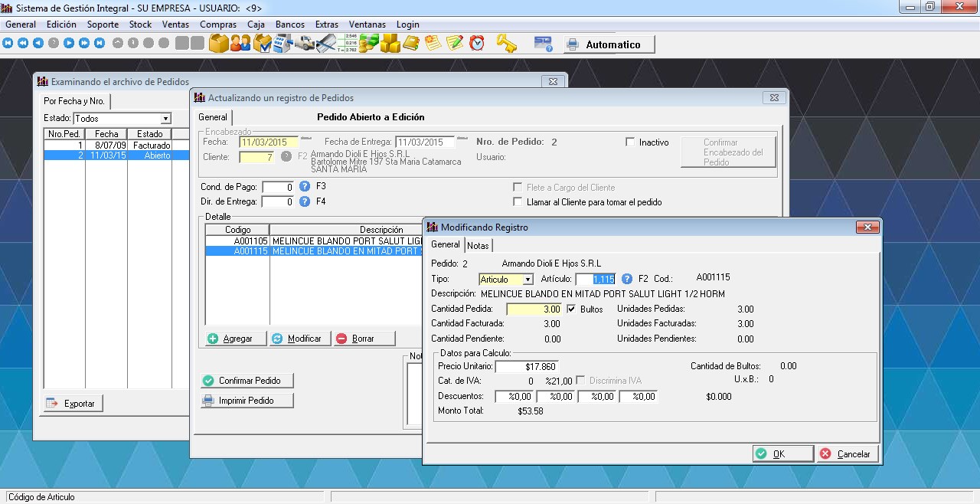Screen dimensions: 980x504
Task: Click the alarm clock icon in toolbar
Action: 477,44
